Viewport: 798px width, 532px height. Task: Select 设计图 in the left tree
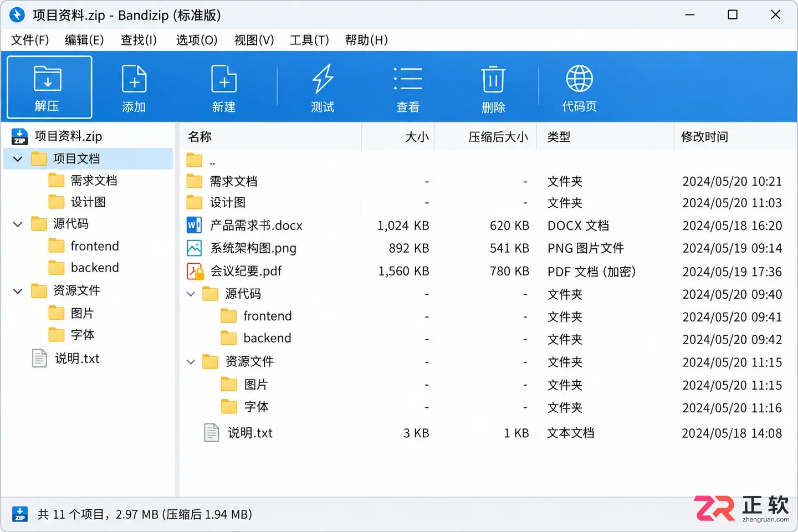point(88,202)
